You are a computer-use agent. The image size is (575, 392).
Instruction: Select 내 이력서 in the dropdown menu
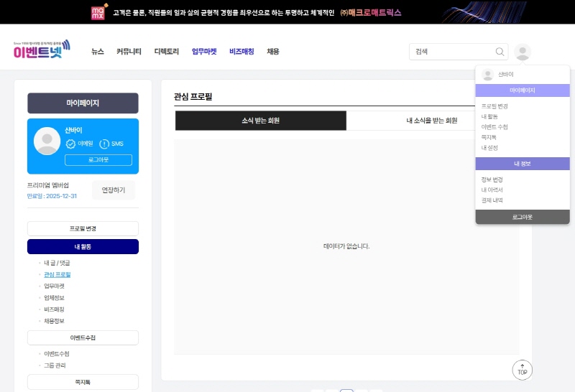(x=492, y=190)
